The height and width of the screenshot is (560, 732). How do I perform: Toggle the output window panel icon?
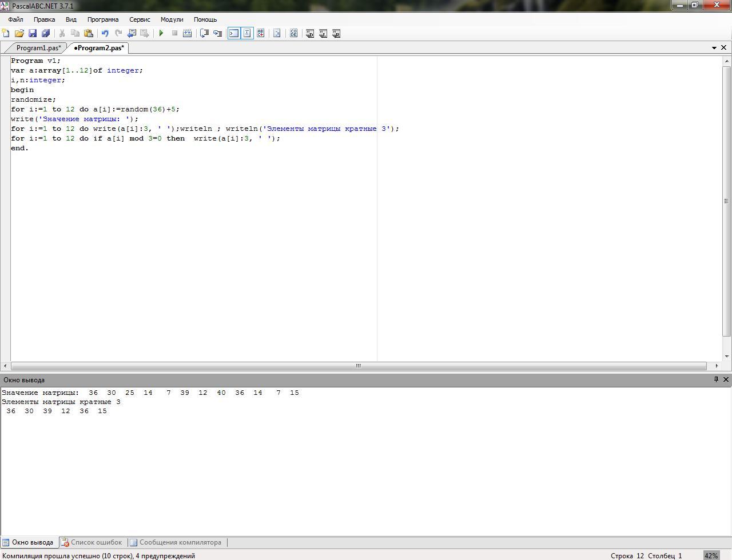[234, 33]
